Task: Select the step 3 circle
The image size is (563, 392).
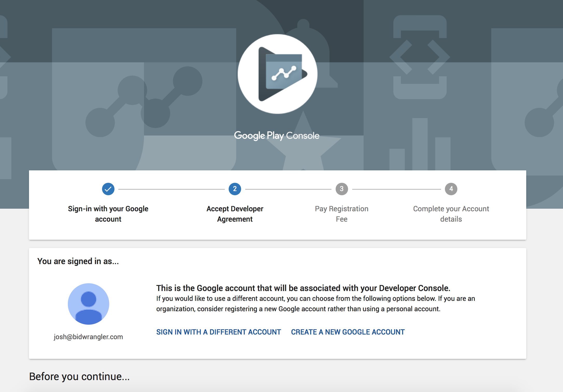Action: pos(342,189)
